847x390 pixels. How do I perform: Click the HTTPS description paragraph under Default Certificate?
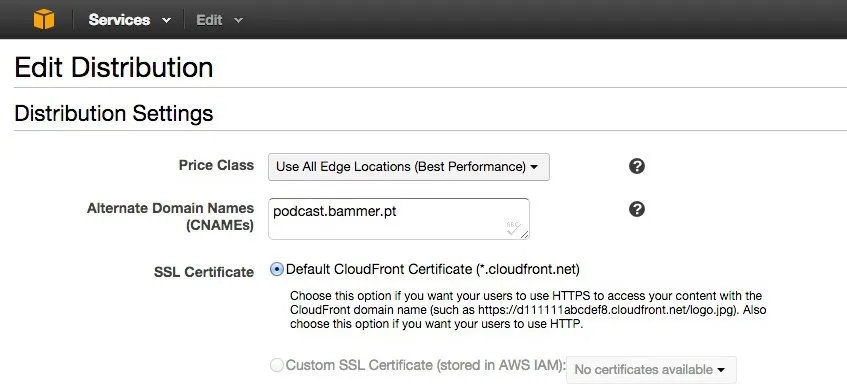click(x=528, y=310)
